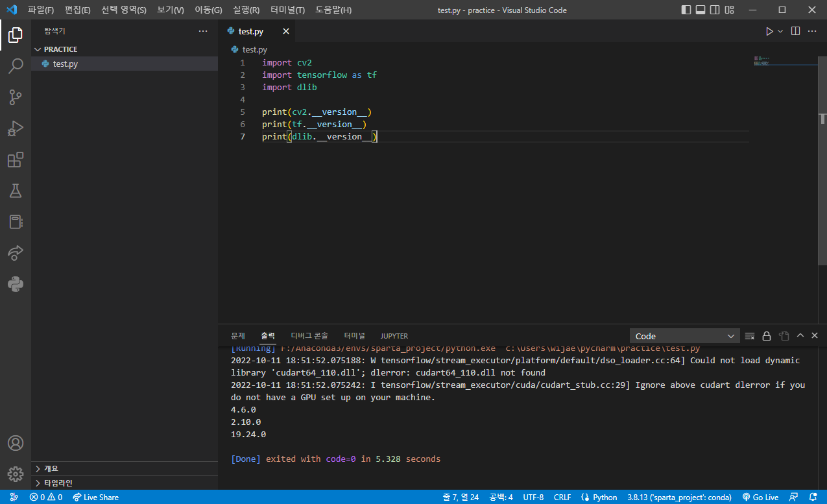The width and height of the screenshot is (827, 504).
Task: Open the Code output channel dropdown
Action: [x=684, y=336]
